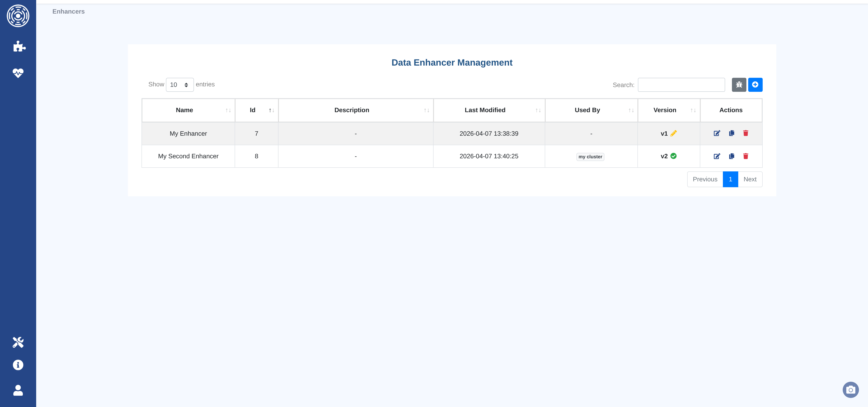Click the my cluster badge
Viewport: 868px width, 407px height.
pyautogui.click(x=590, y=157)
